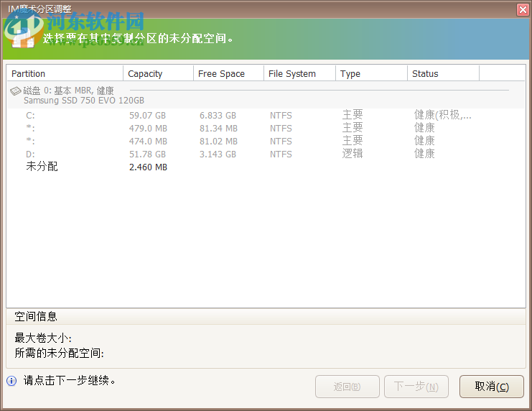
Task: Click the 取消(C) cancel button
Action: click(492, 387)
